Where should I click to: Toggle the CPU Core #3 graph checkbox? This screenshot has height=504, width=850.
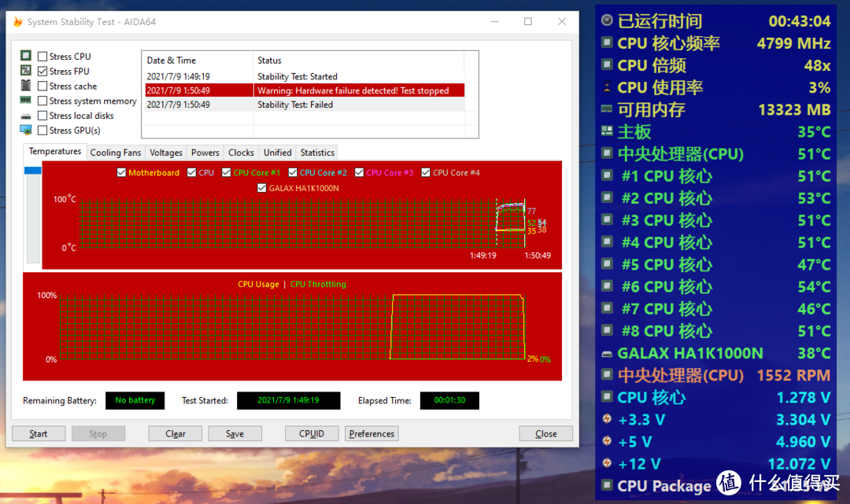point(360,173)
